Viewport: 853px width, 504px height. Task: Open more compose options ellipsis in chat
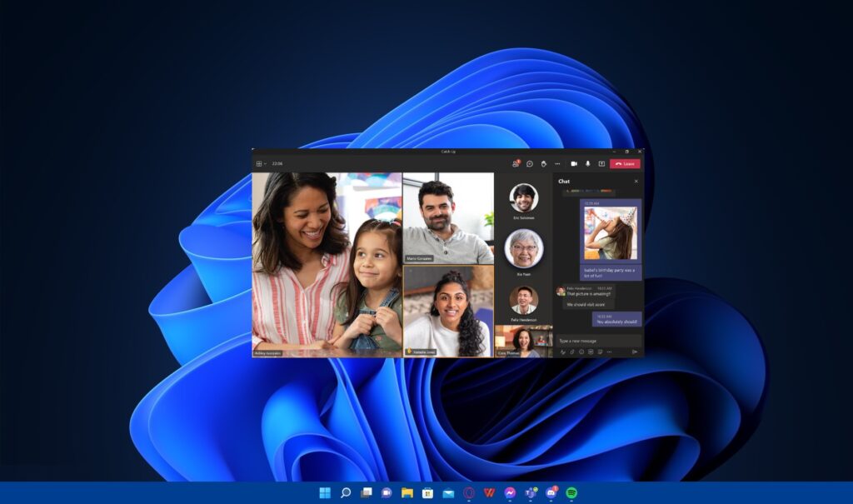609,352
